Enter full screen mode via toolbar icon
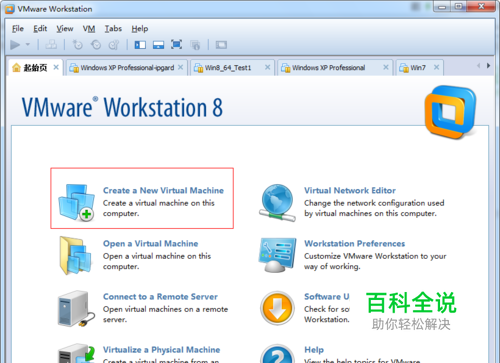 click(x=176, y=44)
